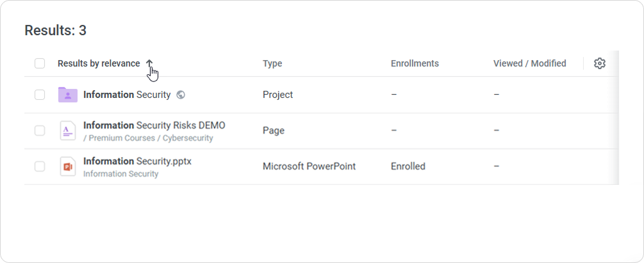Check the Information Security project row checkbox

pyautogui.click(x=40, y=95)
